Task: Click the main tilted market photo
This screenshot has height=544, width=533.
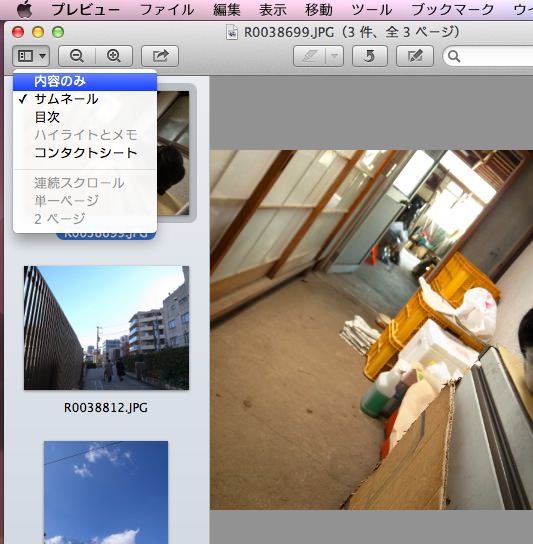Action: [x=371, y=330]
